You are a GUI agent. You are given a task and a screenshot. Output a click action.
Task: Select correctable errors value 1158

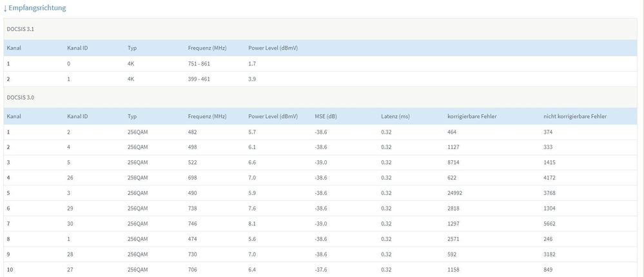(453, 270)
